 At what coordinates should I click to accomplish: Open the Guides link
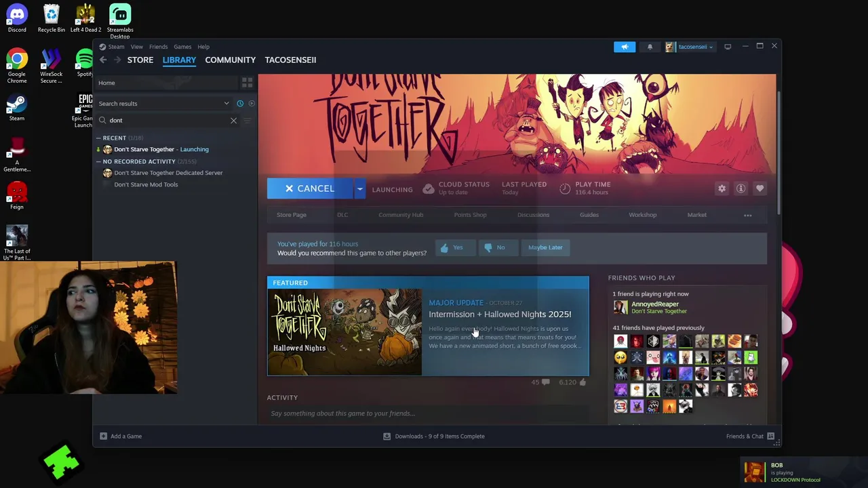(589, 215)
